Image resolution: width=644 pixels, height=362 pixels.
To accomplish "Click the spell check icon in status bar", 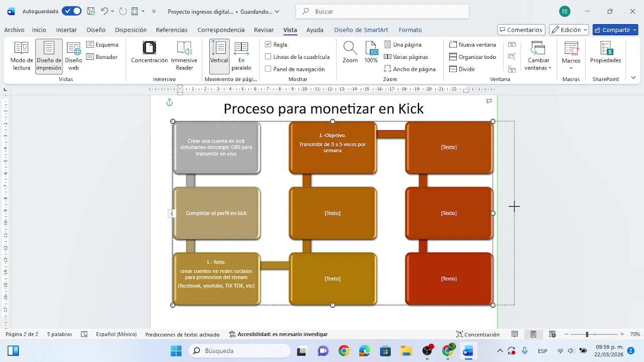I will [85, 334].
